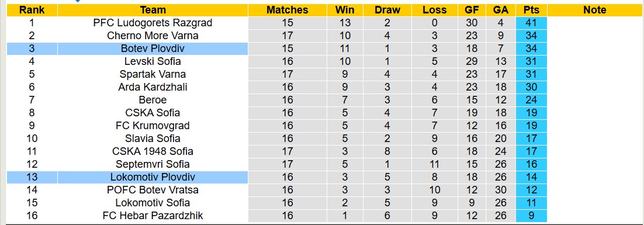Click the Note column header
Viewport: 644px width, 225px height.
pos(595,10)
